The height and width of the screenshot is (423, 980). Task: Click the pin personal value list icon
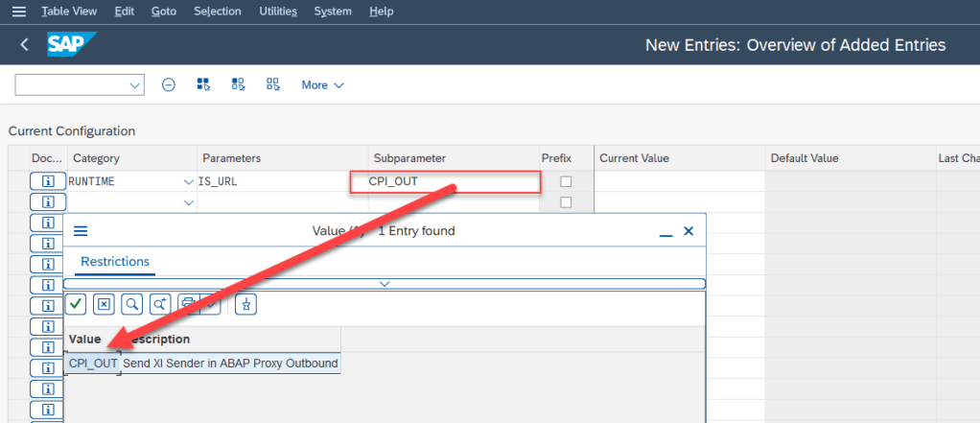tap(246, 304)
